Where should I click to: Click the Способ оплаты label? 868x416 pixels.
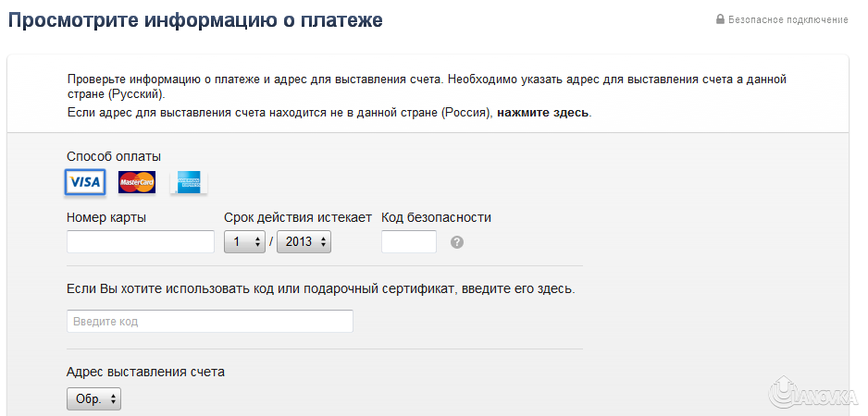pyautogui.click(x=114, y=156)
